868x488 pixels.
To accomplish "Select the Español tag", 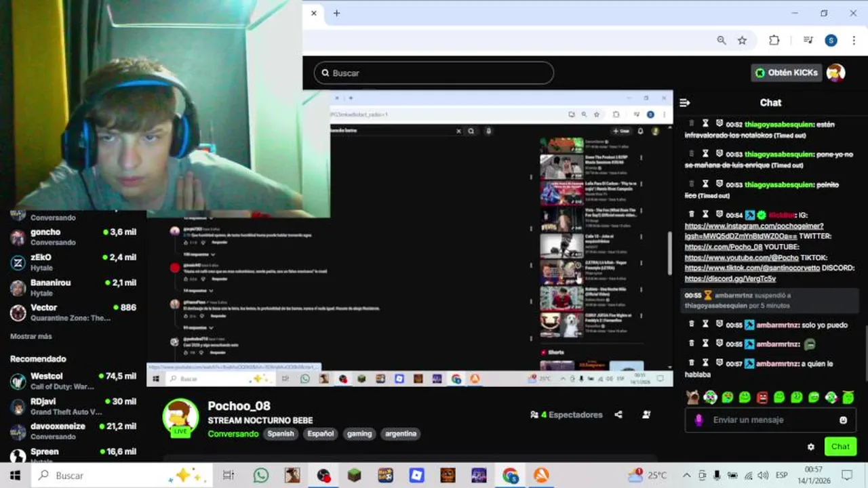I will pyautogui.click(x=321, y=434).
